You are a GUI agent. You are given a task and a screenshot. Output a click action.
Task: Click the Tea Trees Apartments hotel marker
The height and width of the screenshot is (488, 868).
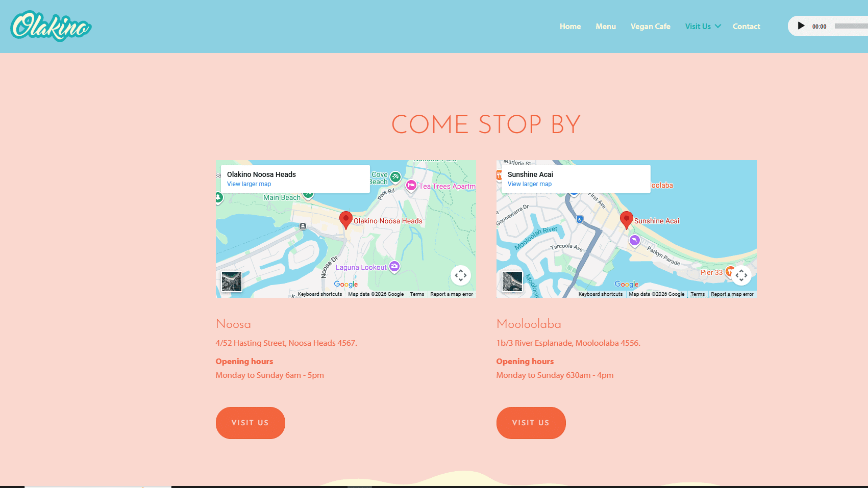411,186
